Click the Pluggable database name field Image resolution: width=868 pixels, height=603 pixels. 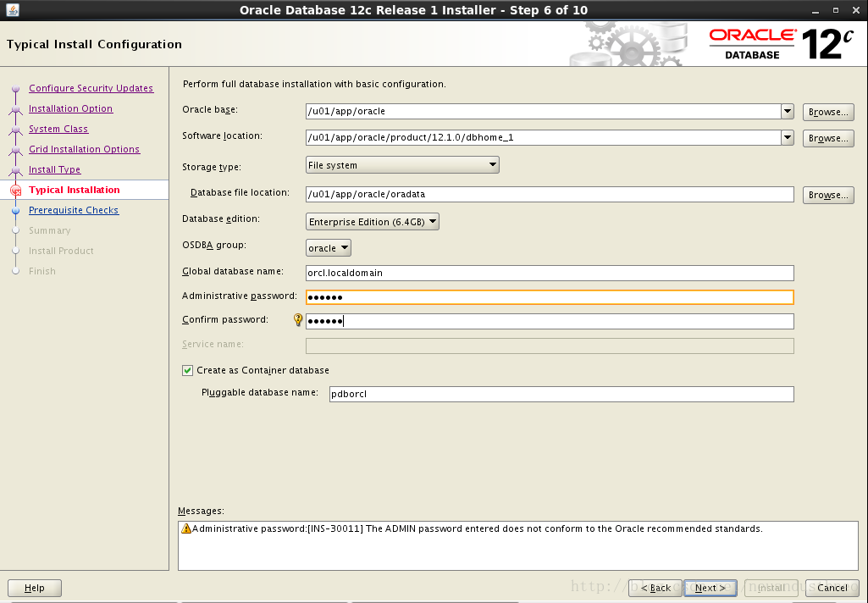tap(561, 395)
